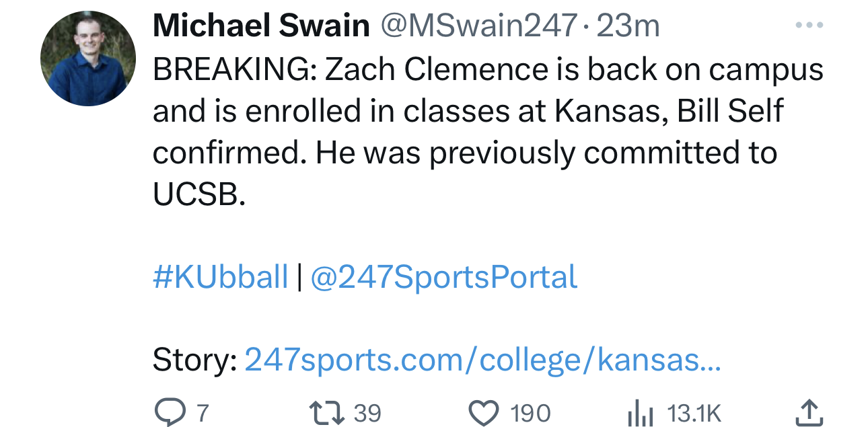Open the 247sports.com story link
This screenshot has height=427, width=868.
click(x=482, y=360)
